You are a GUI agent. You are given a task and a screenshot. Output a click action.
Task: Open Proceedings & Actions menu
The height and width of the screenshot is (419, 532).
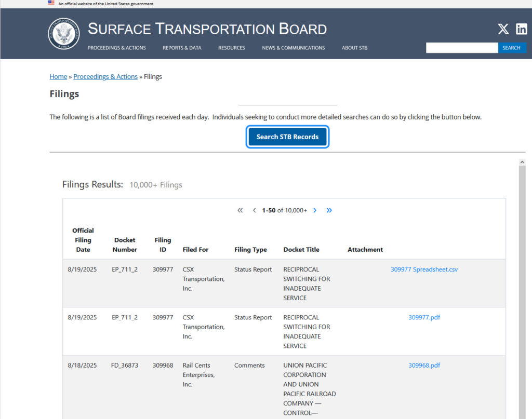[116, 48]
